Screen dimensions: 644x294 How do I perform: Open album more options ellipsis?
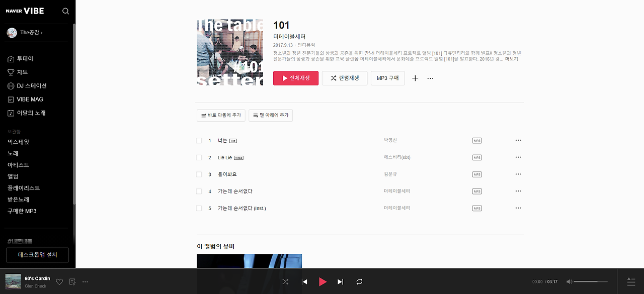click(430, 78)
